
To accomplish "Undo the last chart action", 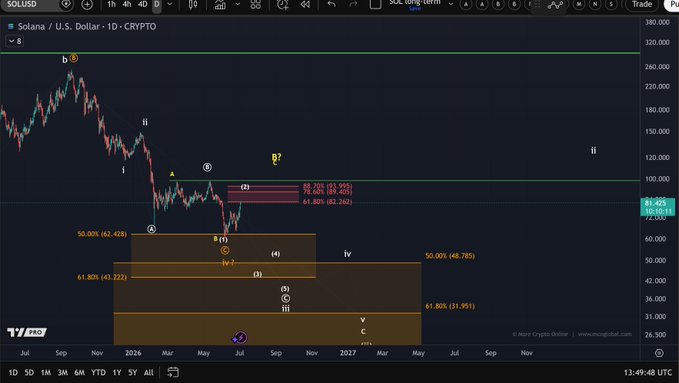I will tap(332, 5).
